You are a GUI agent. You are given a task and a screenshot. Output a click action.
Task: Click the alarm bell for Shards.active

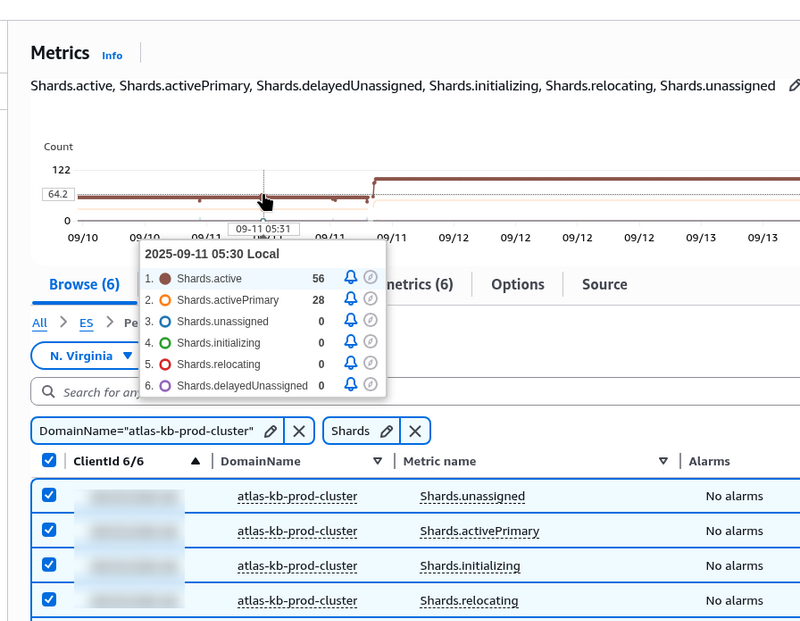tap(350, 278)
